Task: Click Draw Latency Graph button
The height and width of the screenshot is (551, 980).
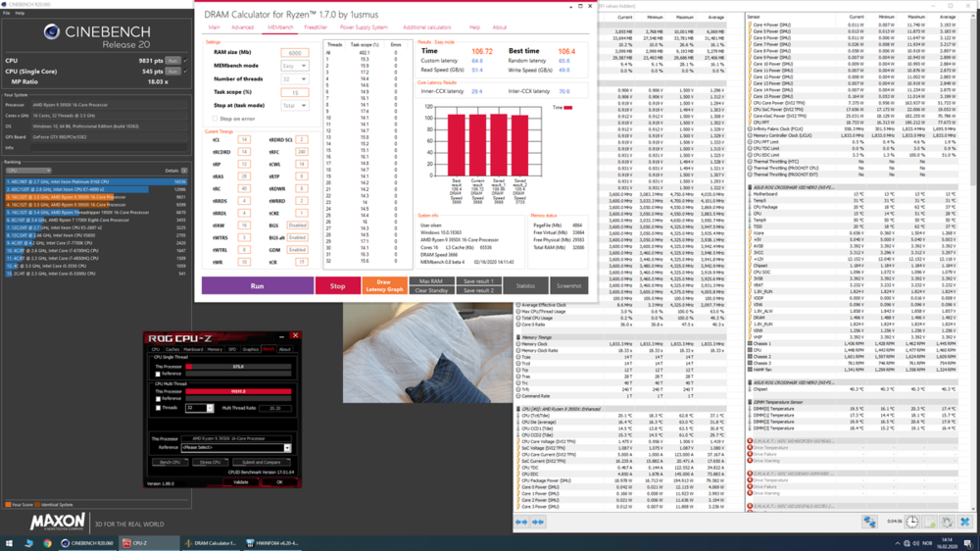Action: [x=384, y=286]
